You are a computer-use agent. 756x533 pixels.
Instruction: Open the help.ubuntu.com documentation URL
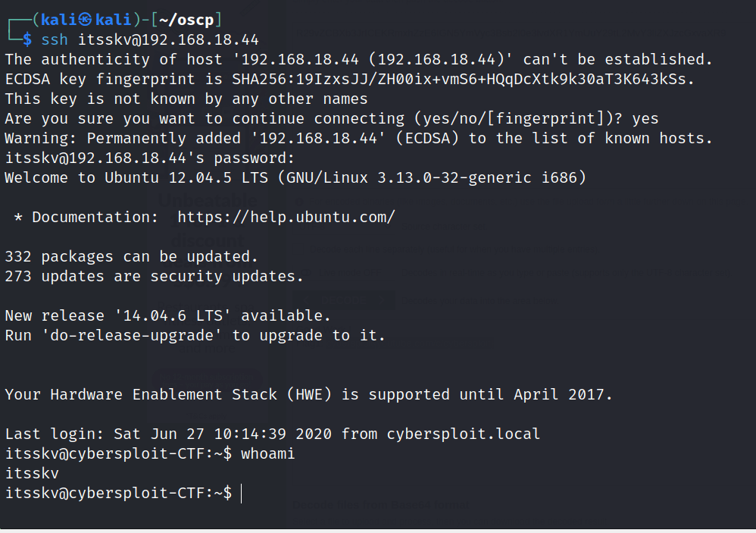tap(286, 217)
